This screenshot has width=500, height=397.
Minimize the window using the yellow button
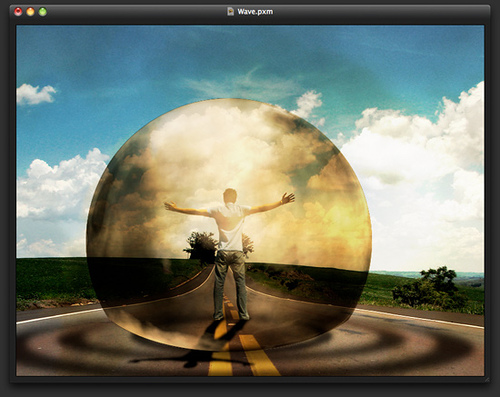[x=30, y=12]
